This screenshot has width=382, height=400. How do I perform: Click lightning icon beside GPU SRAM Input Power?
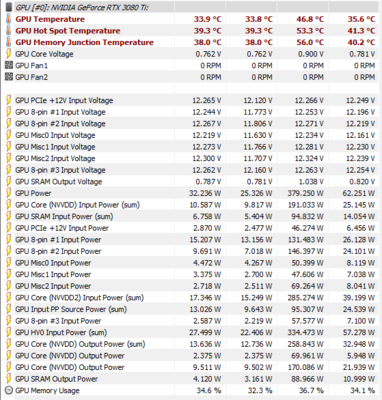point(9,216)
